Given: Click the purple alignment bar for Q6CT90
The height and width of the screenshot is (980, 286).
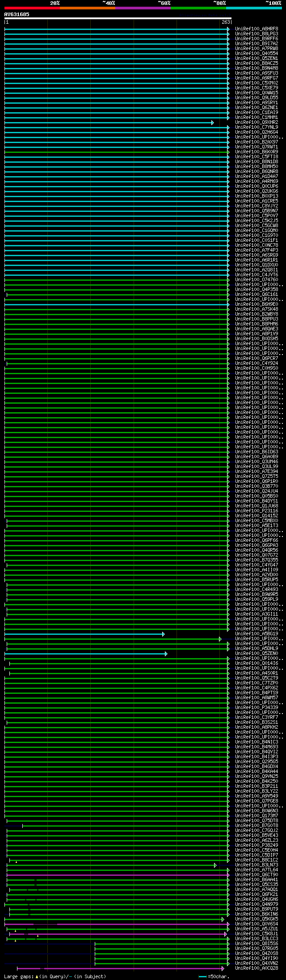Looking at the screenshot, I should click(118, 875).
